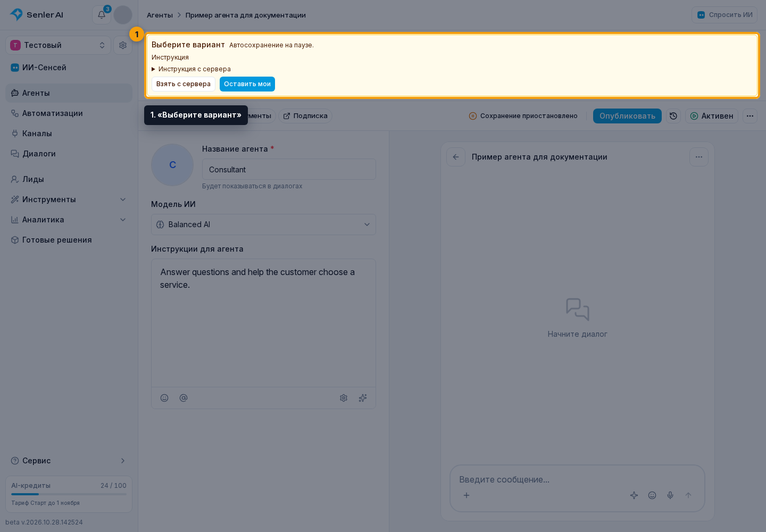Viewport: 766px width, 532px height.
Task: Open Агенты section in sidebar
Action: [x=69, y=93]
